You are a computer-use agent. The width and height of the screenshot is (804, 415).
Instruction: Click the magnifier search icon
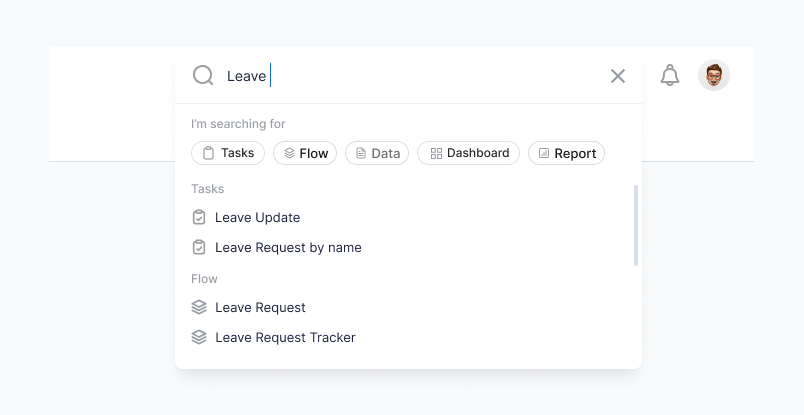pos(203,76)
